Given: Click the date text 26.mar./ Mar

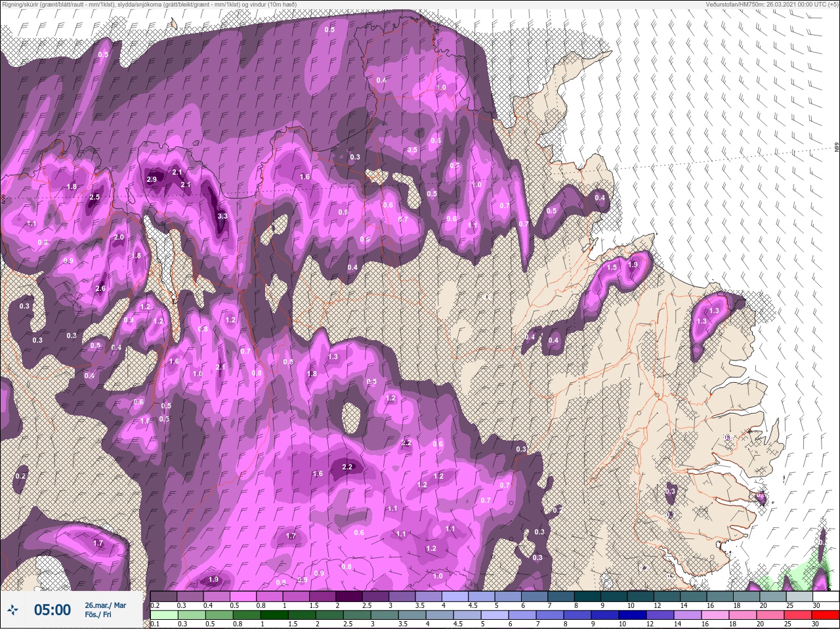Looking at the screenshot, I should coord(106,605).
